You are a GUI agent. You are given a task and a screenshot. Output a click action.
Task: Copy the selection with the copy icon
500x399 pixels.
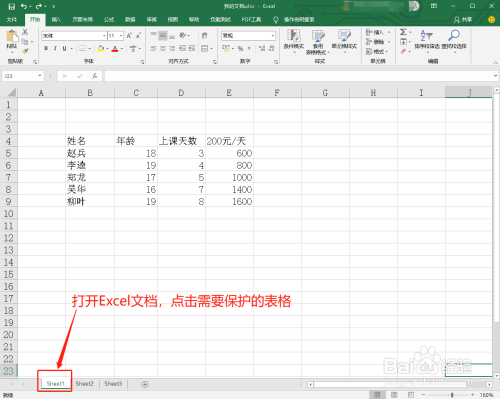pos(25,42)
